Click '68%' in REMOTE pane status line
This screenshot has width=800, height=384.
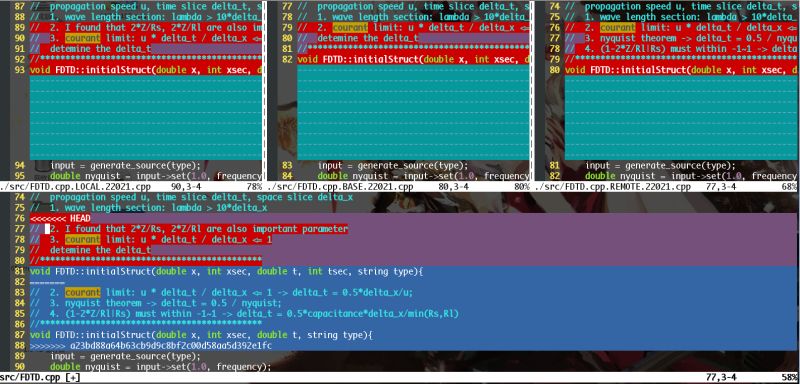(789, 187)
